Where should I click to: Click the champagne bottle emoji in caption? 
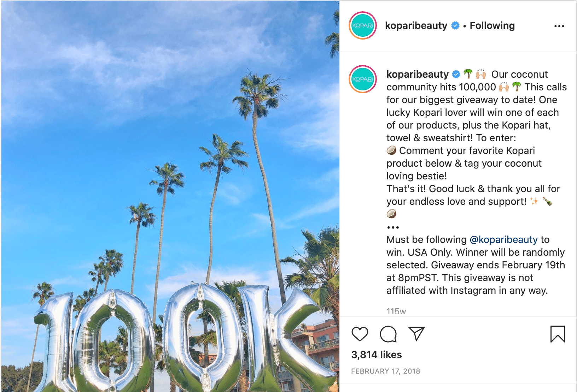pyautogui.click(x=547, y=201)
